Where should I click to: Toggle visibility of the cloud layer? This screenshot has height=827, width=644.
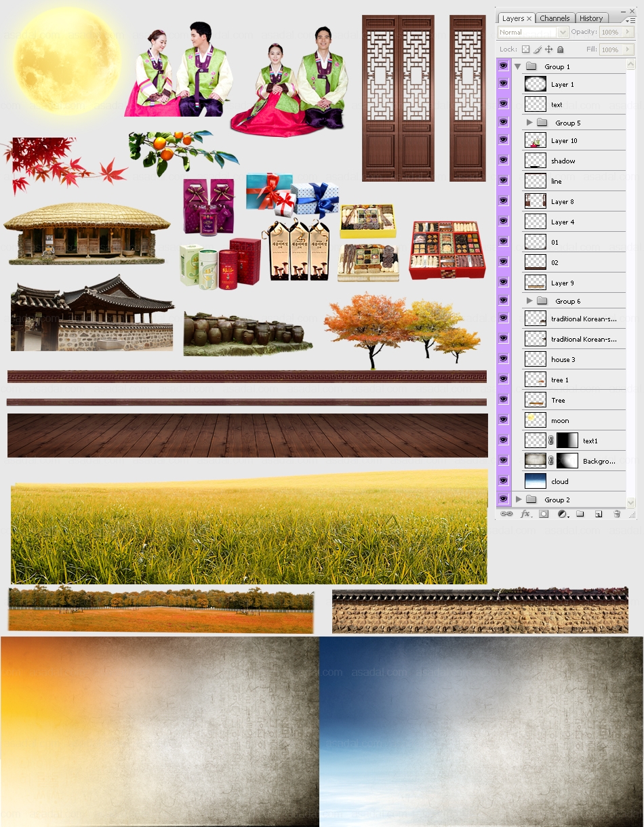(x=503, y=481)
